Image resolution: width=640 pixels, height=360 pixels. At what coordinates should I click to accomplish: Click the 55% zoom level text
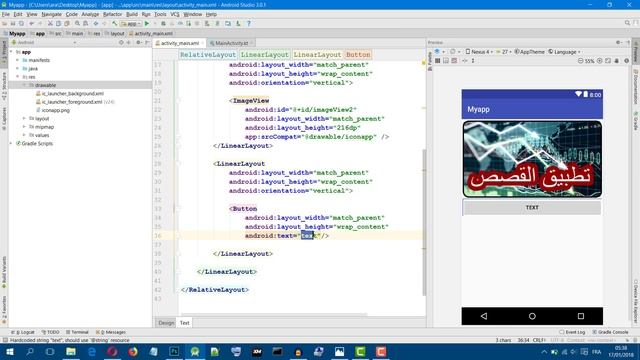tap(589, 61)
